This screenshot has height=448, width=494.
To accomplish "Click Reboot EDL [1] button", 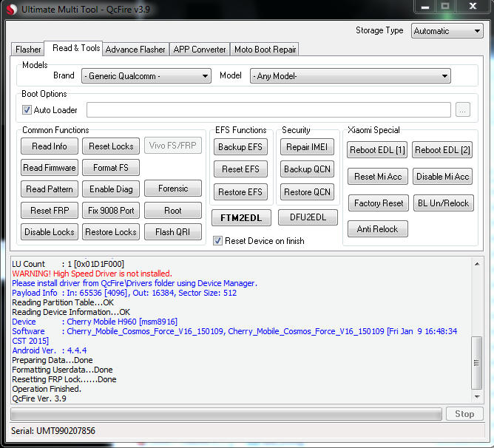I will pos(377,150).
